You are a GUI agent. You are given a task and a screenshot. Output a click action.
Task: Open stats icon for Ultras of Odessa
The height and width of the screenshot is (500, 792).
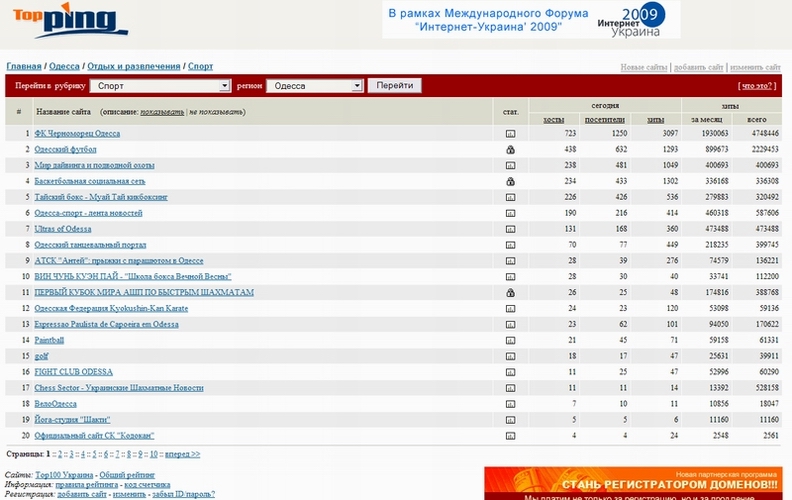point(510,229)
